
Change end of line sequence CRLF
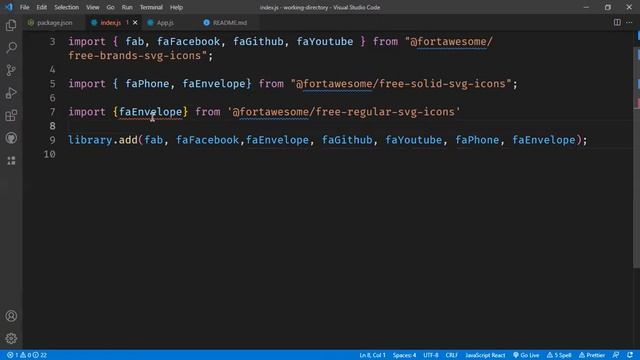451,355
